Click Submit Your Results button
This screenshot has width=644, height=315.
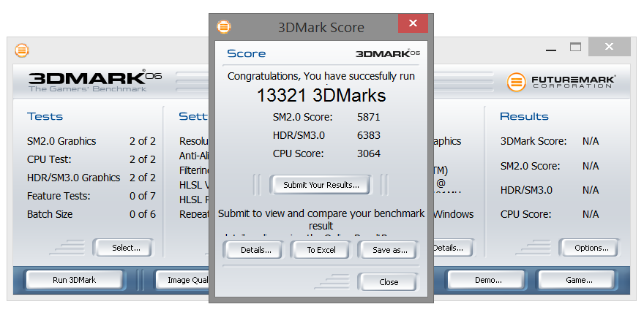point(321,185)
